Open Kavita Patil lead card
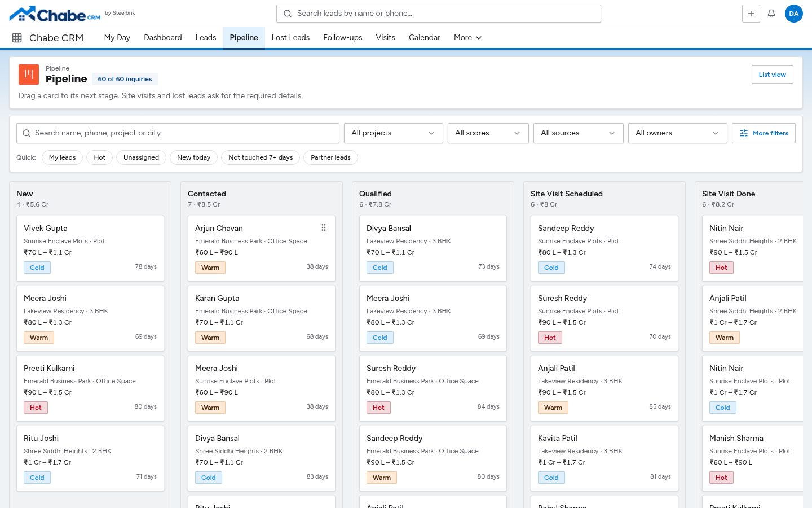Viewport: 812px width, 508px height. pos(604,458)
